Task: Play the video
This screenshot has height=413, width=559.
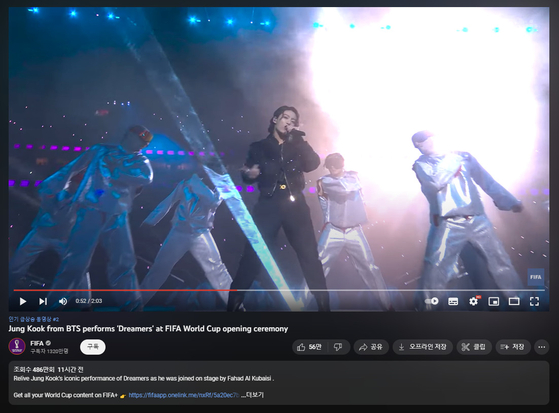Action: pyautogui.click(x=23, y=301)
